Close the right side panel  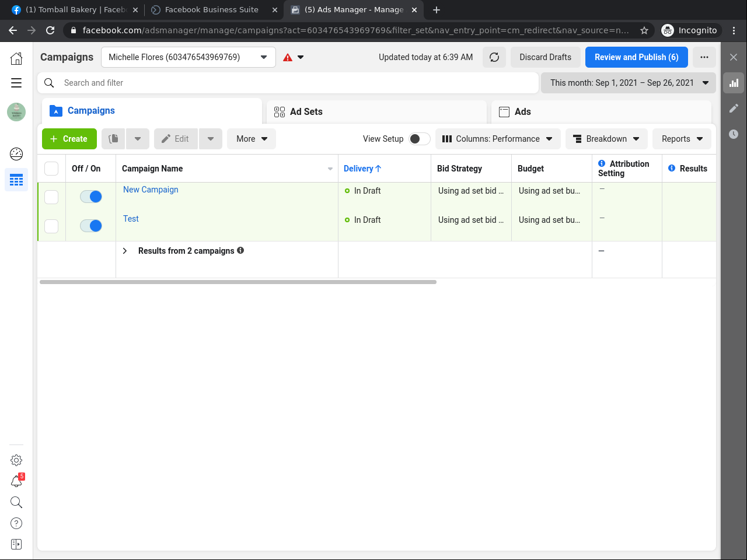(x=734, y=57)
